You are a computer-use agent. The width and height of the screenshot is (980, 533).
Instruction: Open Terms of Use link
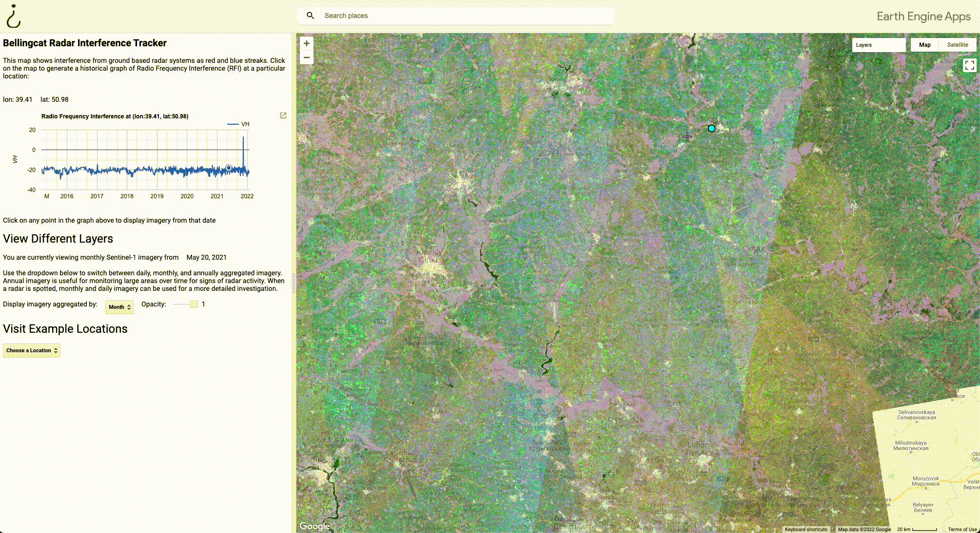(x=962, y=529)
